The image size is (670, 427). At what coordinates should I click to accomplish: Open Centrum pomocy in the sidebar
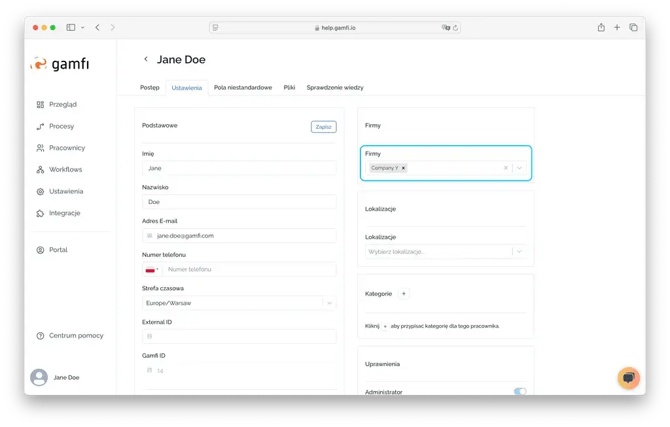point(75,335)
